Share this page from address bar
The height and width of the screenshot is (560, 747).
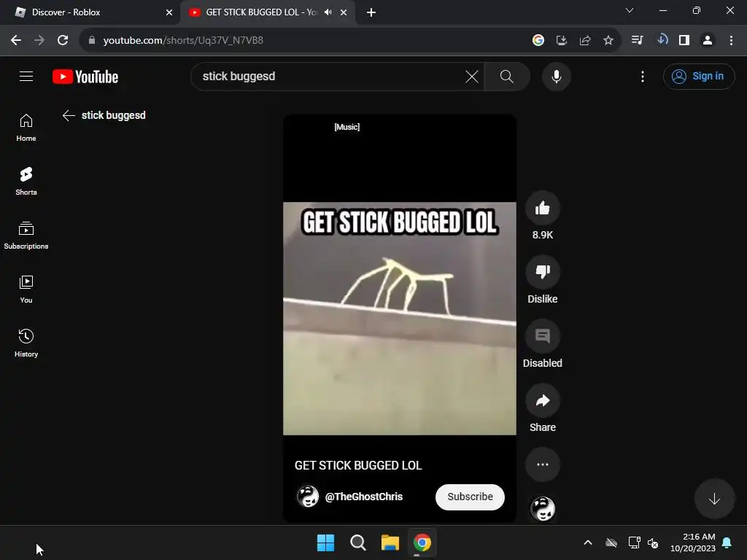[585, 41]
